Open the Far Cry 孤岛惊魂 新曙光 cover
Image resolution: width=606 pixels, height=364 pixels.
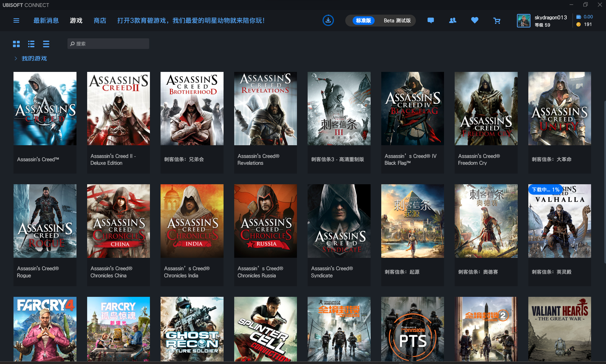coord(118,329)
